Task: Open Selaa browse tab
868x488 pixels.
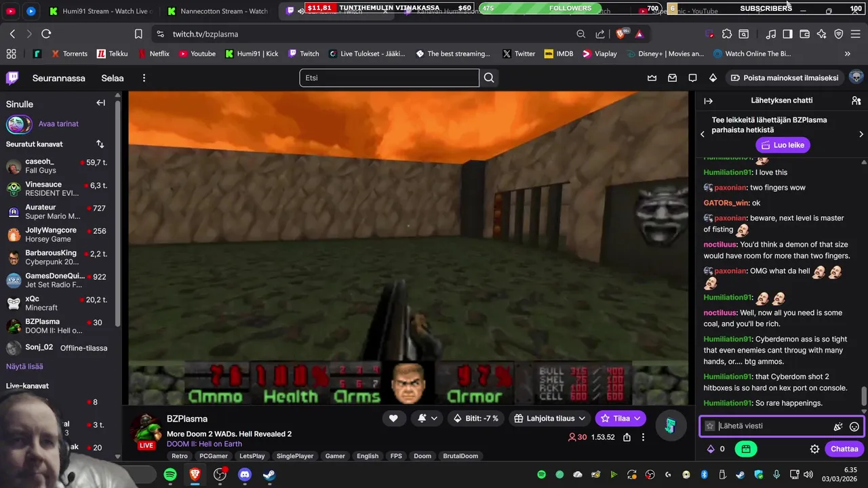Action: click(113, 78)
